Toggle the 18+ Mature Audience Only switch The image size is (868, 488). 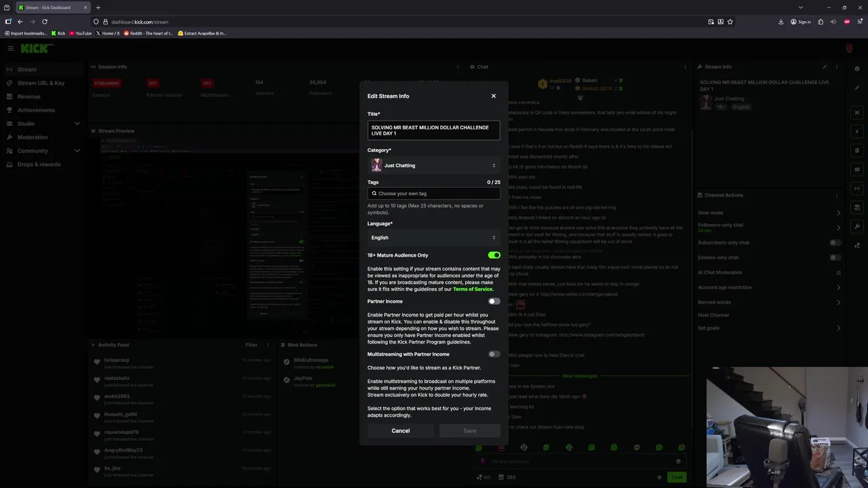(x=494, y=256)
